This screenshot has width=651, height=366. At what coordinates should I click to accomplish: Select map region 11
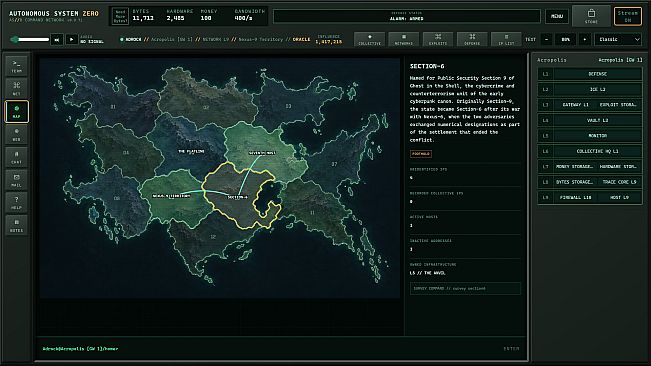point(312,213)
